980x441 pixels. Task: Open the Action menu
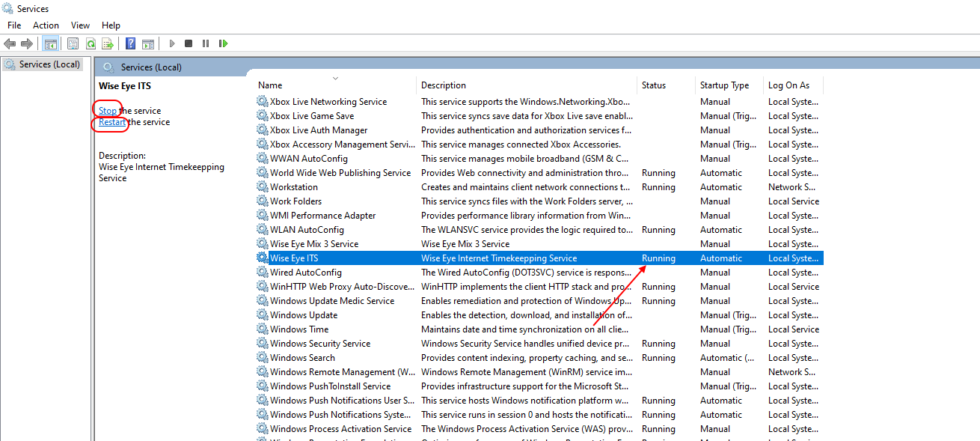tap(46, 25)
